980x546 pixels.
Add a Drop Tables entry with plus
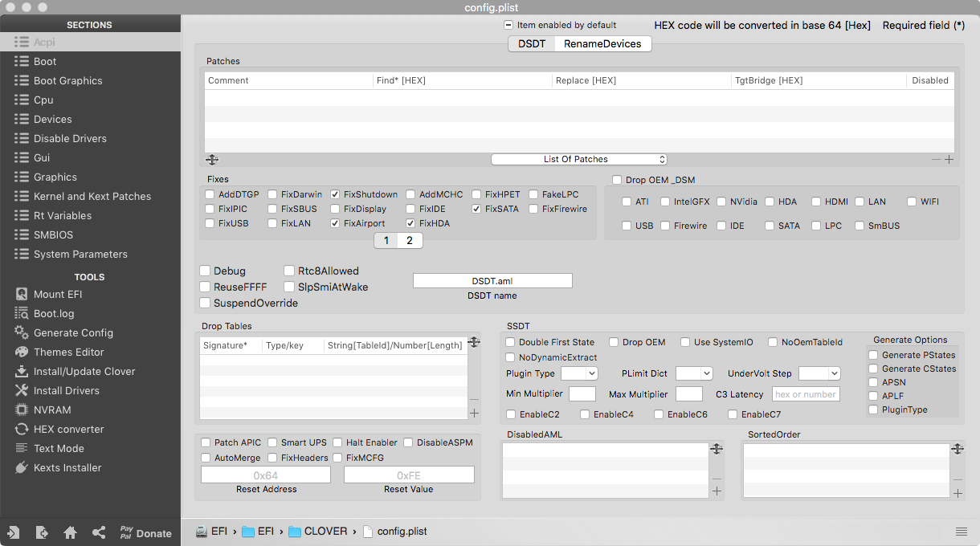coord(474,413)
